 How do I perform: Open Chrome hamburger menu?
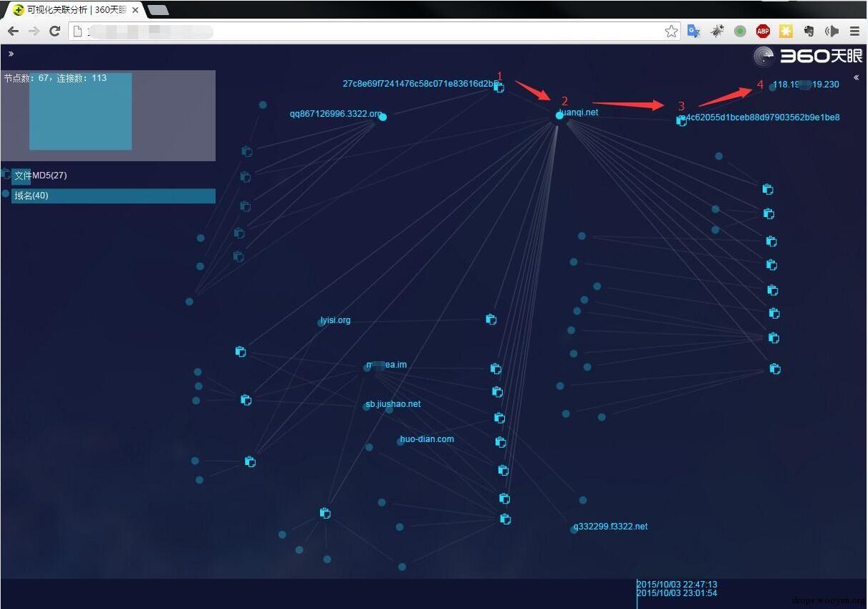(854, 32)
